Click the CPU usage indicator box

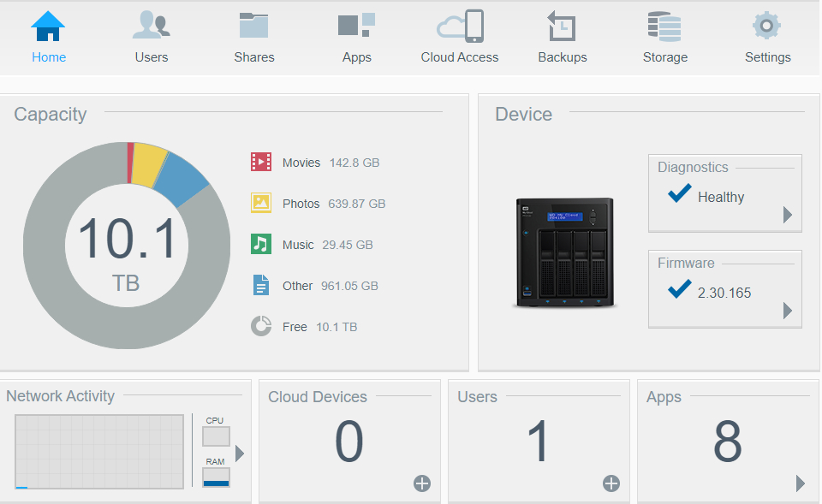(216, 436)
